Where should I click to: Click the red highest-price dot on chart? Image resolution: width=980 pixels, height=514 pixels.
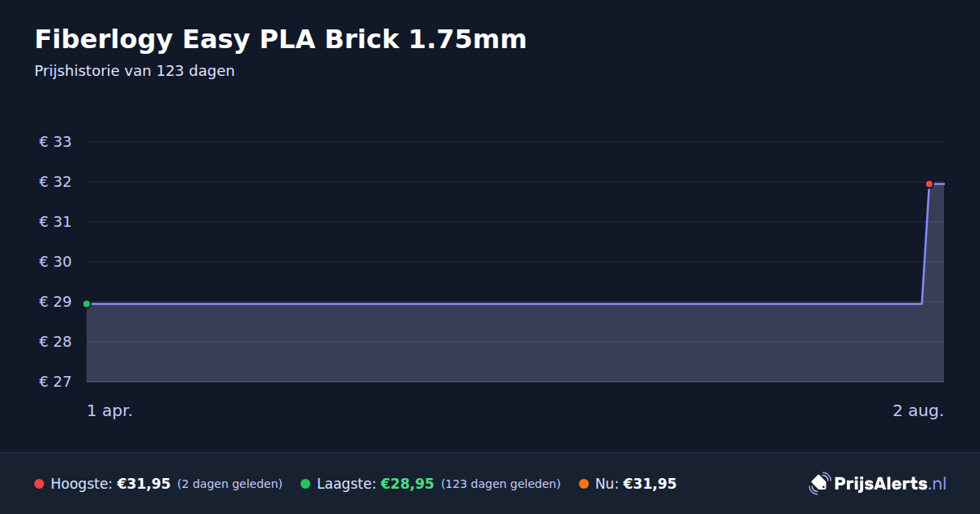tap(929, 184)
